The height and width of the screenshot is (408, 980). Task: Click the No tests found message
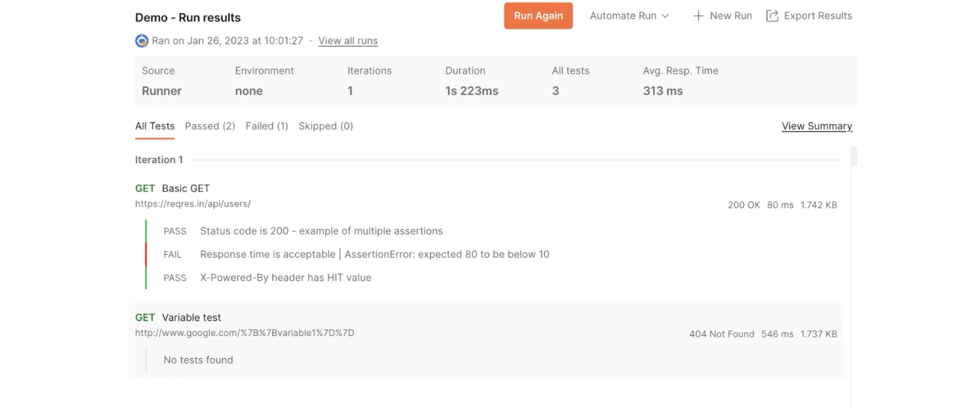[x=198, y=360]
